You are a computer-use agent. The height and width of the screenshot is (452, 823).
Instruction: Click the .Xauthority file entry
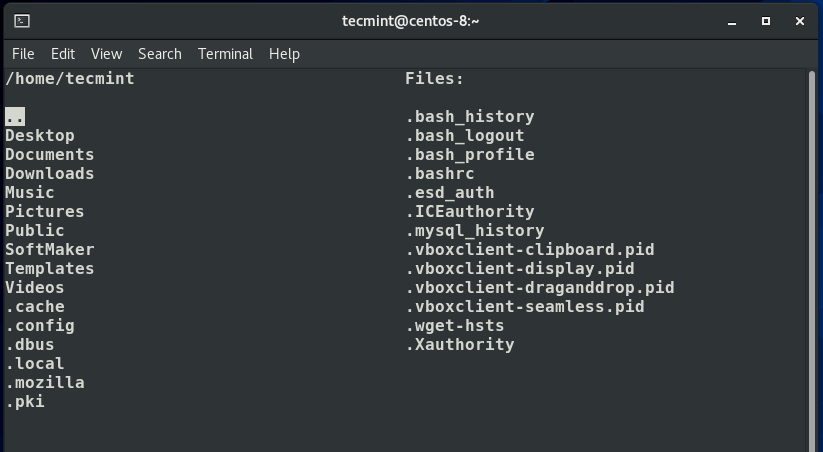(460, 345)
